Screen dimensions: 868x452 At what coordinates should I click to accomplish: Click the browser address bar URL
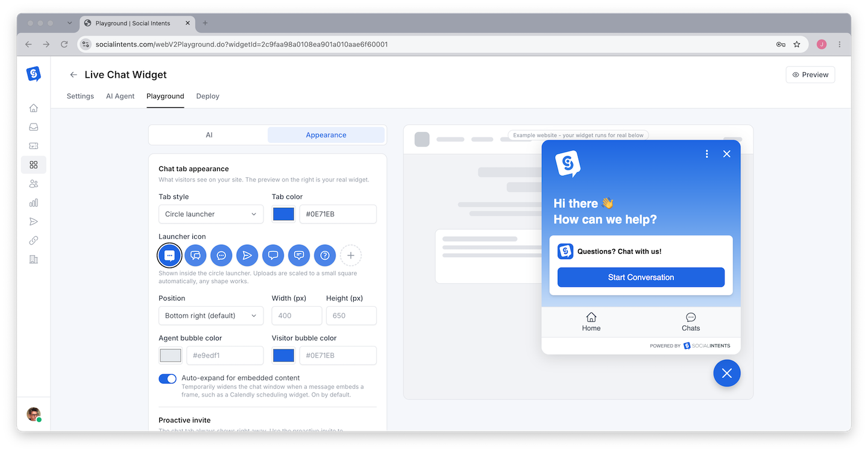point(242,44)
